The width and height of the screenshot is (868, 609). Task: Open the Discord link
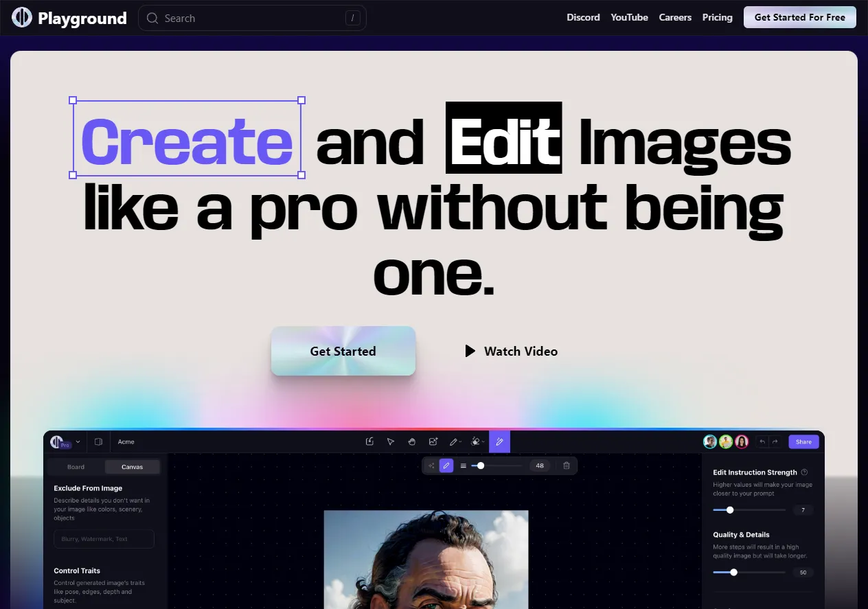coord(583,17)
